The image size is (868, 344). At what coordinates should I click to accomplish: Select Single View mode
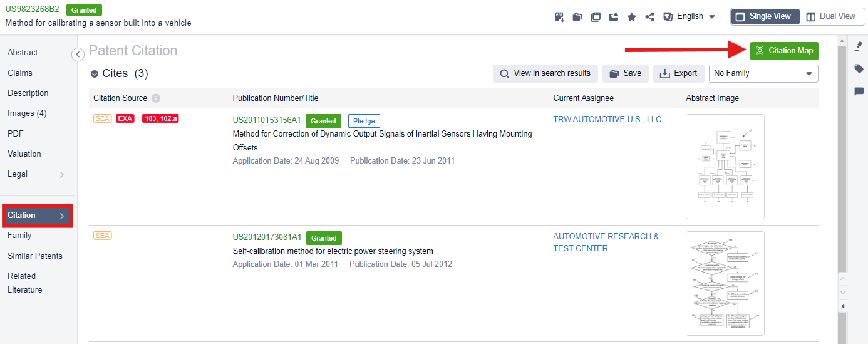point(765,16)
